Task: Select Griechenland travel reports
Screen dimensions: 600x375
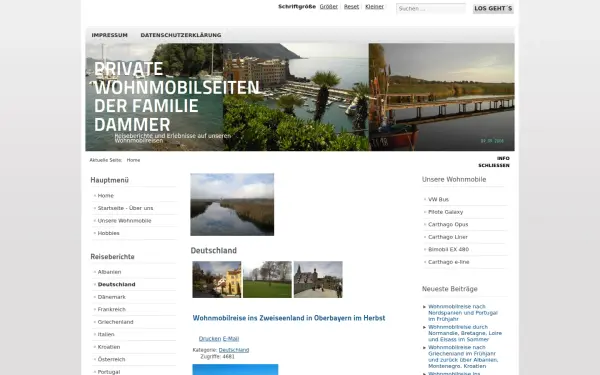Action: click(x=115, y=322)
